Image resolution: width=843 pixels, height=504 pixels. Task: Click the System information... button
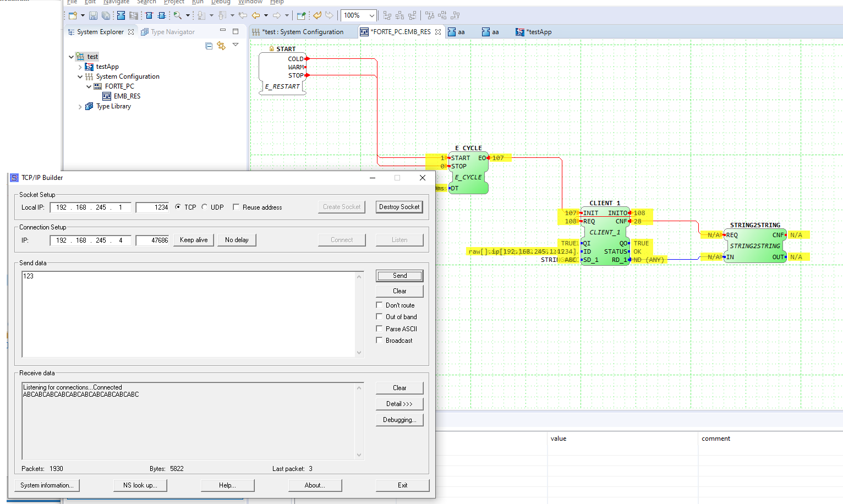coord(47,485)
